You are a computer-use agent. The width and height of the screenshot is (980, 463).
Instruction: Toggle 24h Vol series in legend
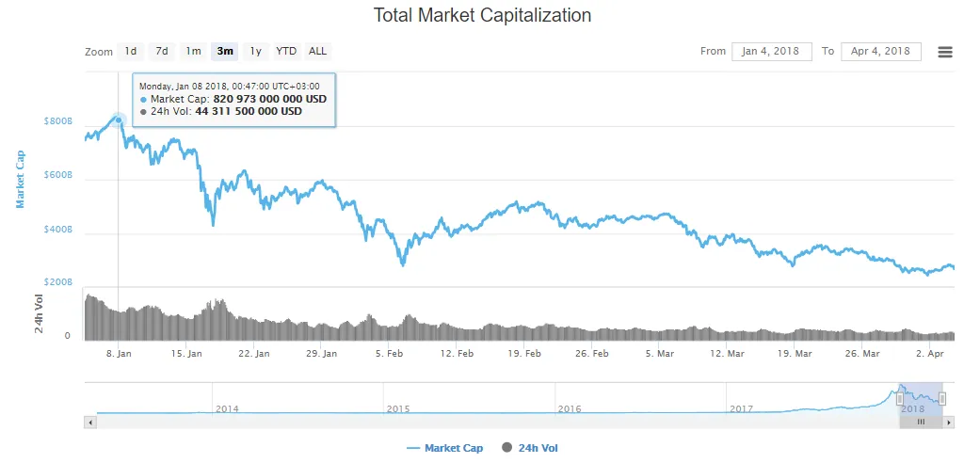coord(538,448)
